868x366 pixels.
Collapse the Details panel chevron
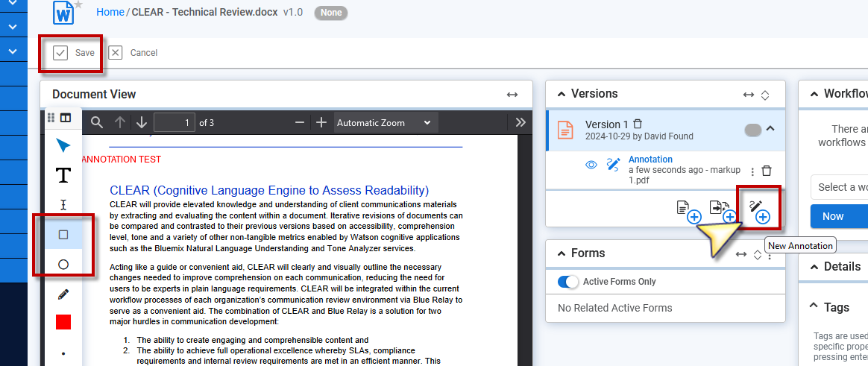(x=814, y=267)
